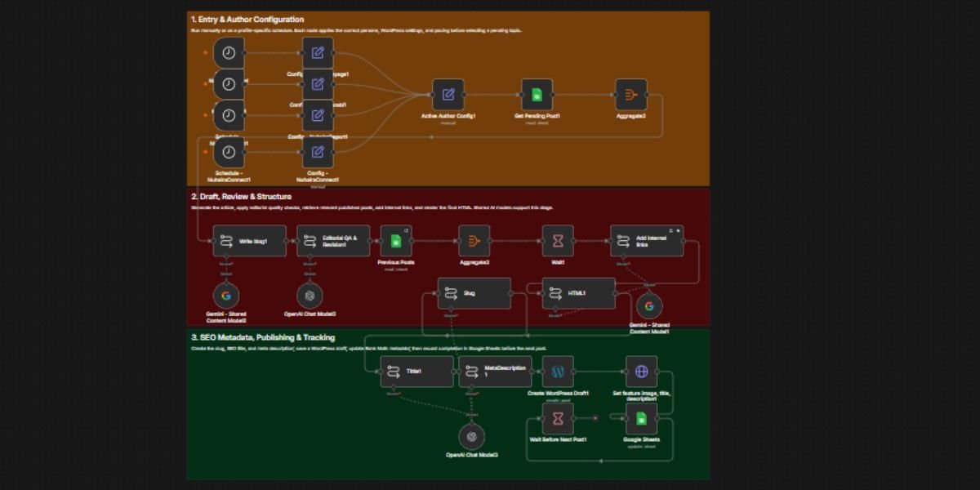
Task: Select the OpenAI Chat Model3 node
Action: coord(471,437)
